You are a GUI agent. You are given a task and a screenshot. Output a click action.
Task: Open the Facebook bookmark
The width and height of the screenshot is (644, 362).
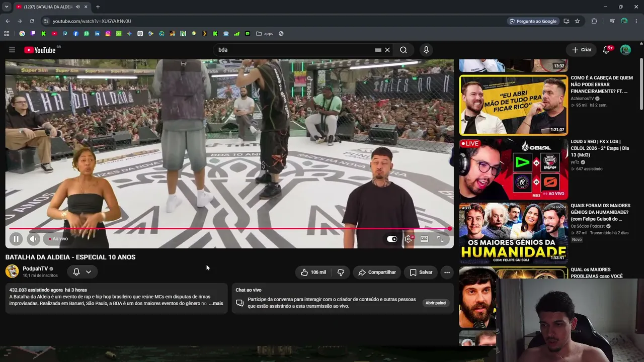pos(76,34)
